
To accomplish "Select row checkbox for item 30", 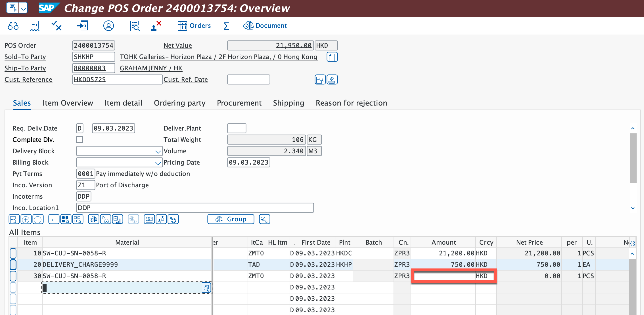I will pos(13,276).
